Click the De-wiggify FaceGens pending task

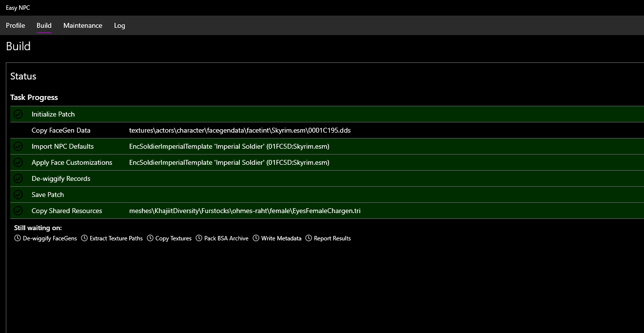(50, 238)
